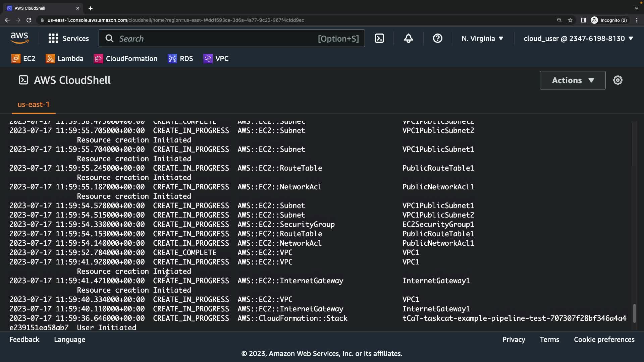Open the CloudShell icon in top navigation

pyautogui.click(x=379, y=39)
